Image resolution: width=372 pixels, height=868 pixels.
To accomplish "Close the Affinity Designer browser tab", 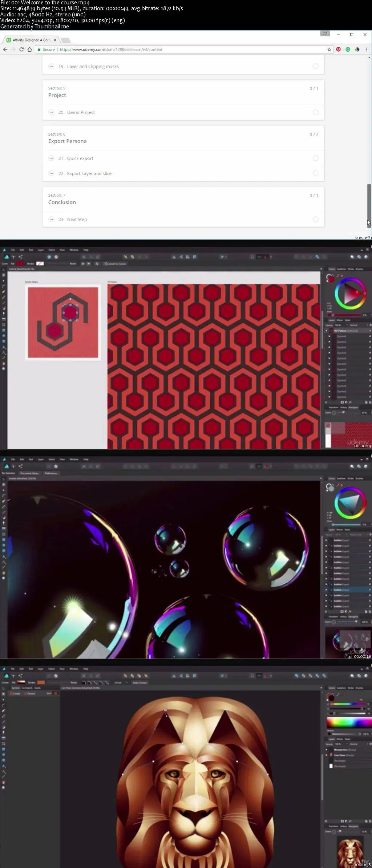I will [x=55, y=40].
